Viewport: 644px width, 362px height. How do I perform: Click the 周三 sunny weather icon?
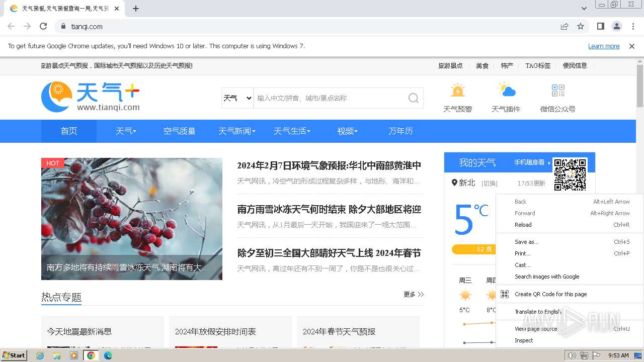[465, 295]
